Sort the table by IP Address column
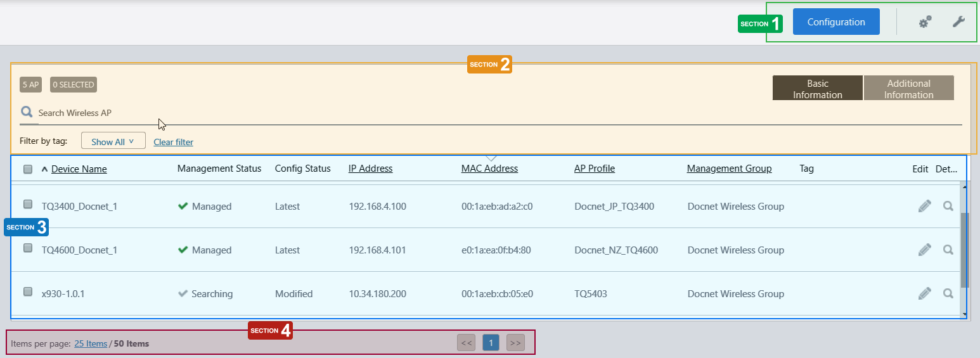 click(x=370, y=169)
